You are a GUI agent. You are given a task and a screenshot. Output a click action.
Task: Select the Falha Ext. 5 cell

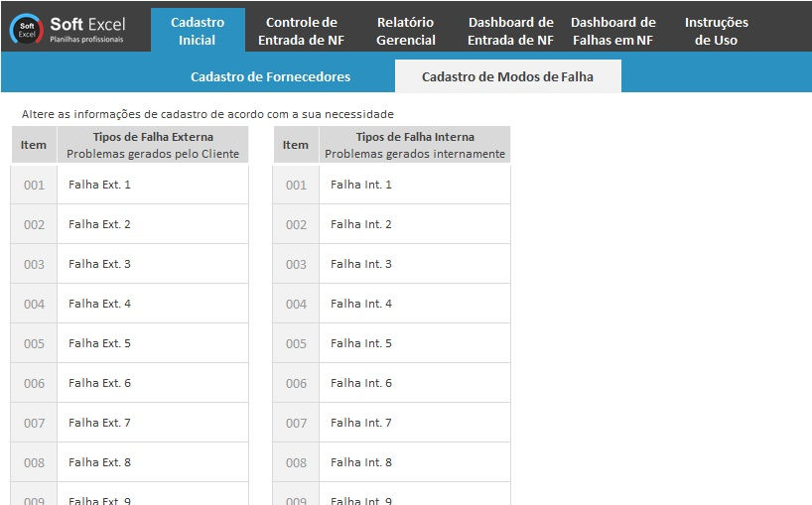click(x=153, y=343)
